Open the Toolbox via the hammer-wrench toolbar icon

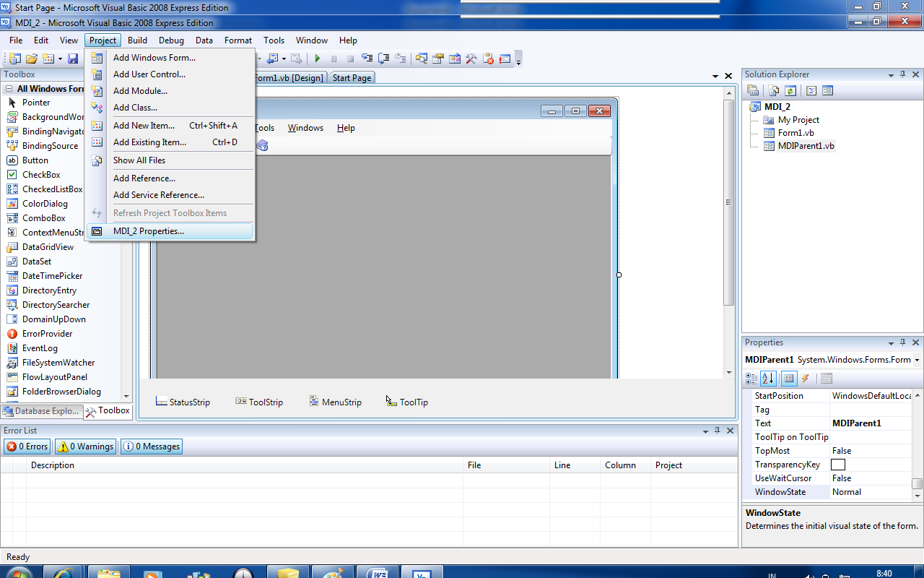471,59
